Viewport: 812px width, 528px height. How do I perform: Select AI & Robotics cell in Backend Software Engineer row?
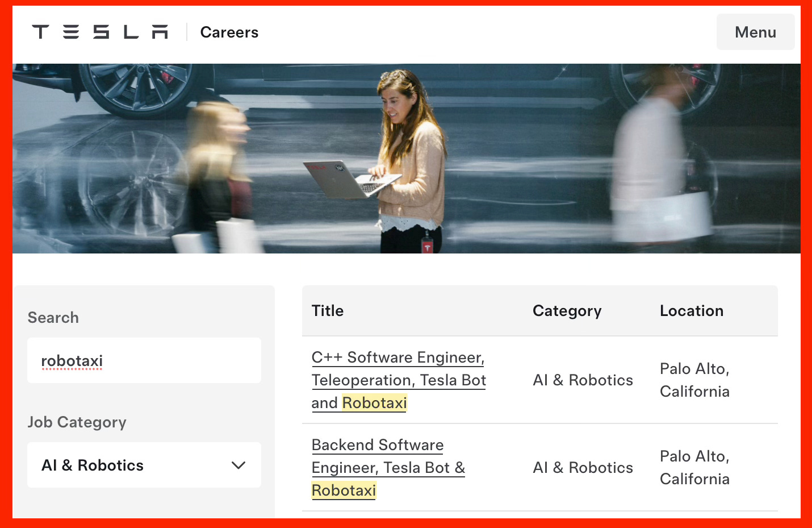pos(583,468)
